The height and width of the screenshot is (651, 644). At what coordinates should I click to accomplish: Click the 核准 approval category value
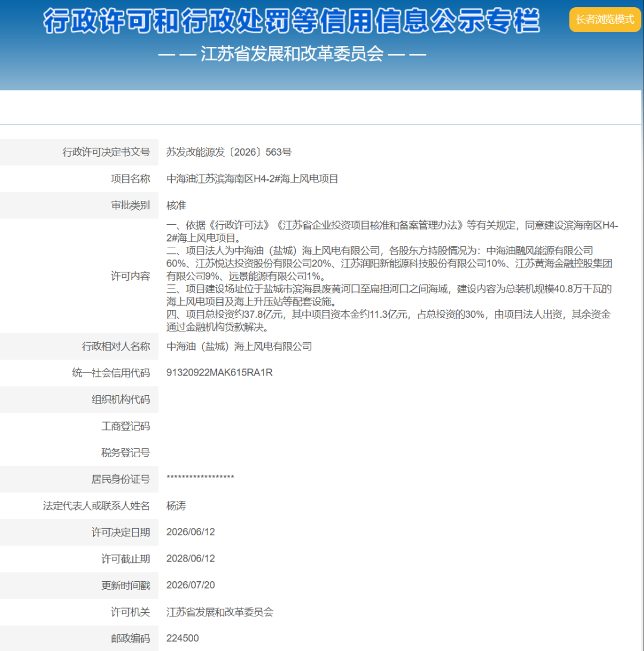point(176,206)
